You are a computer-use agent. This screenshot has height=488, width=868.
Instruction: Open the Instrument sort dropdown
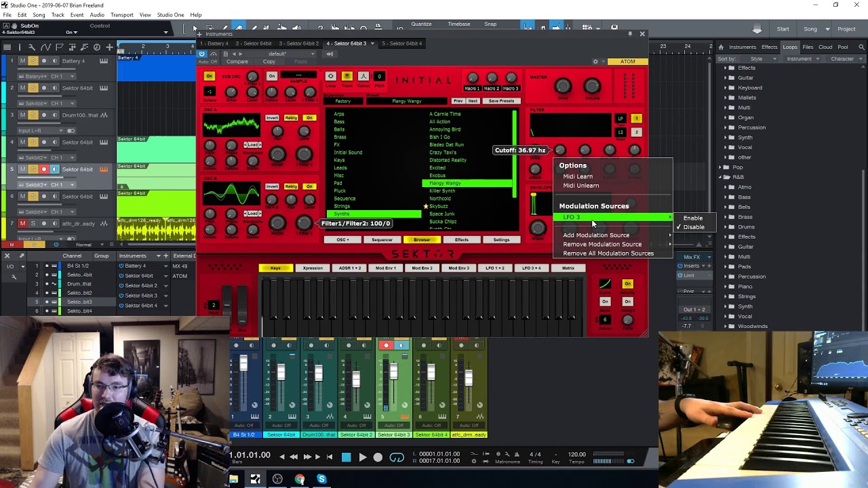[803, 59]
